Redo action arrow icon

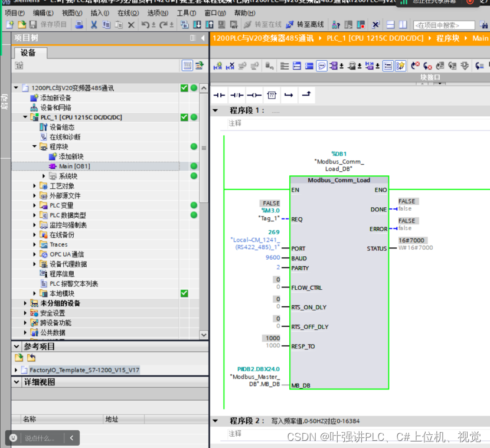164,25
